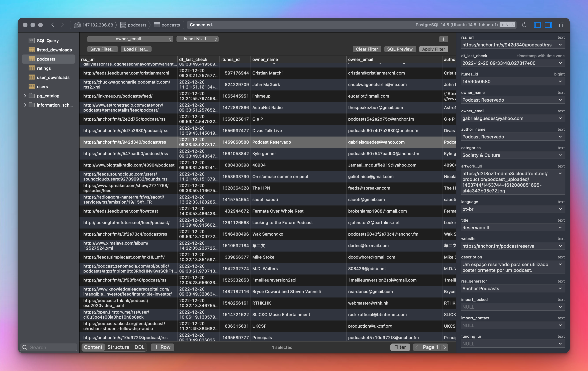
Task: Open a new window tab icon
Action: pos(561,25)
